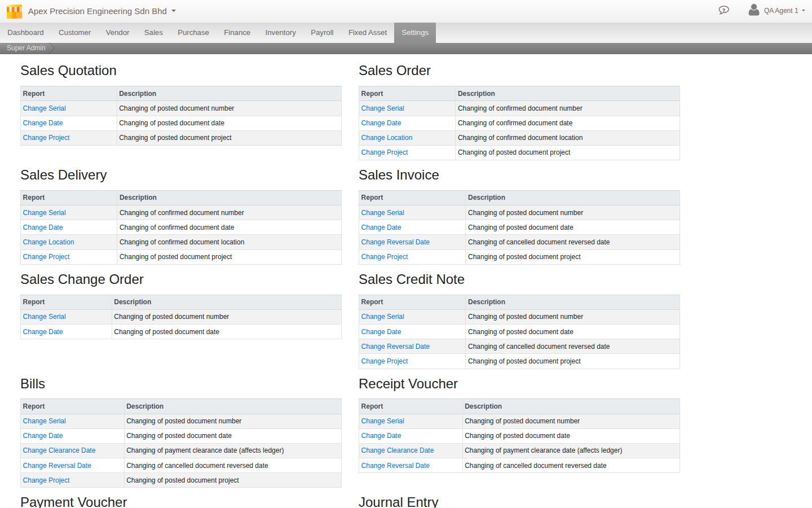Select the Settings tab
The width and height of the screenshot is (812, 508).
(x=415, y=33)
